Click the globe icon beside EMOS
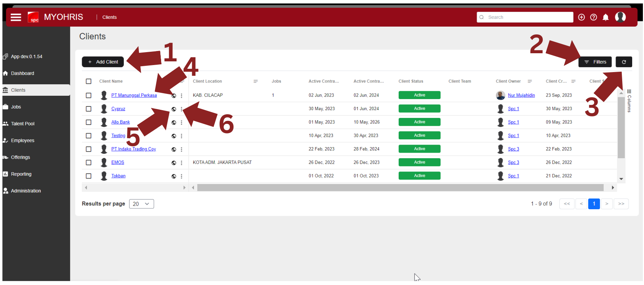 pyautogui.click(x=174, y=163)
